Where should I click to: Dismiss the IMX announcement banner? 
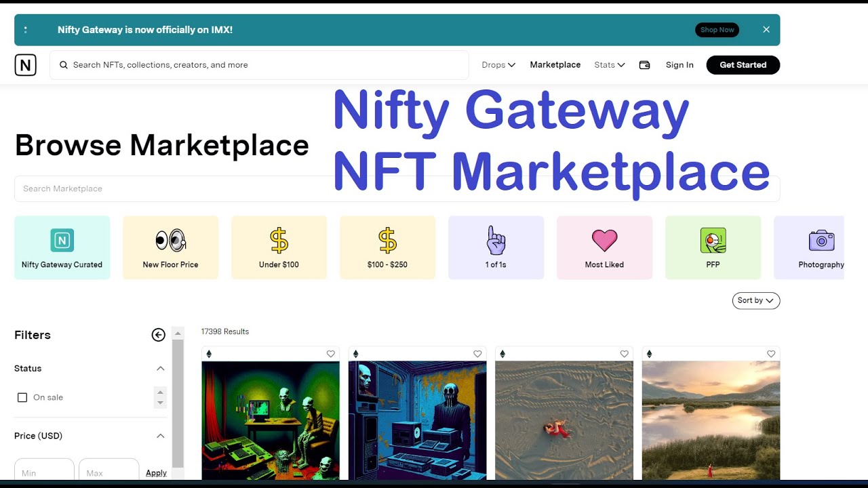pyautogui.click(x=766, y=30)
